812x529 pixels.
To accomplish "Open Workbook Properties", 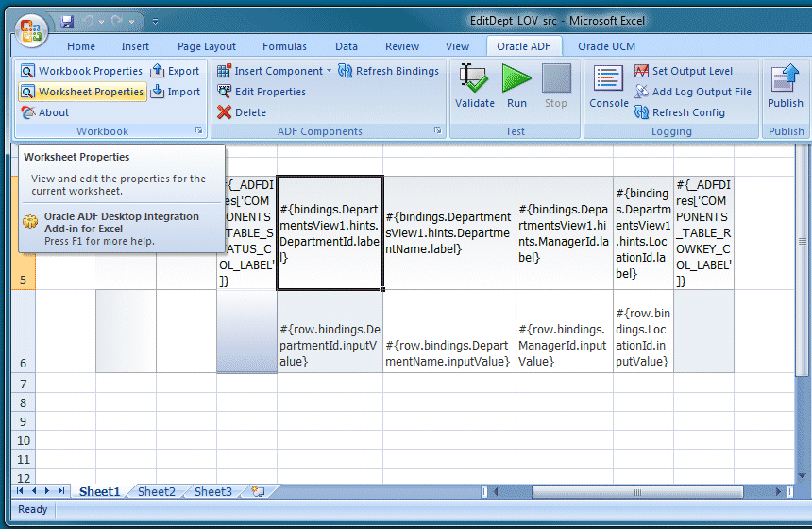I will [81, 71].
